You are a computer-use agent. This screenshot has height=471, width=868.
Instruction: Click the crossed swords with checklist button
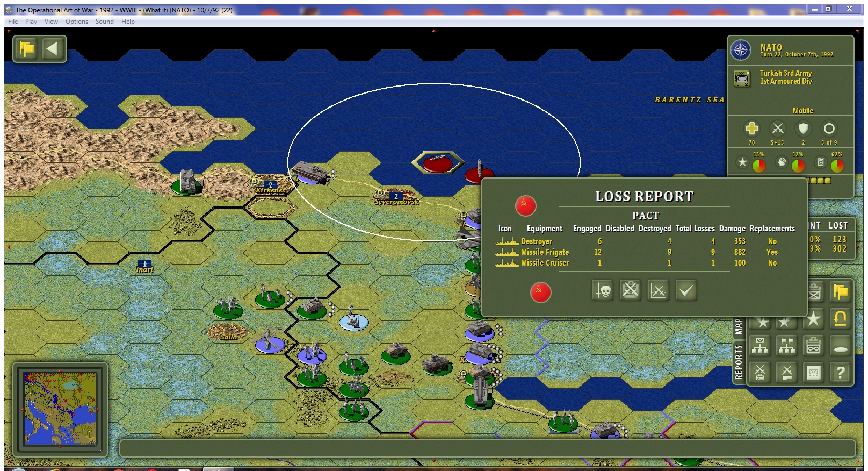(x=760, y=372)
